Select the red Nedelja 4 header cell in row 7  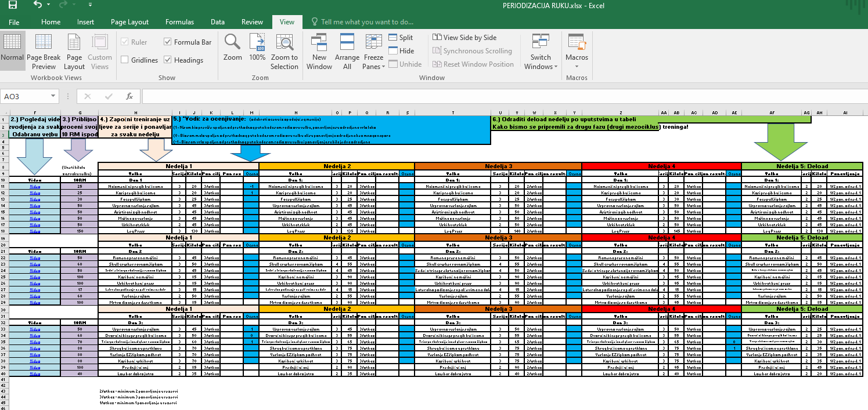click(662, 166)
